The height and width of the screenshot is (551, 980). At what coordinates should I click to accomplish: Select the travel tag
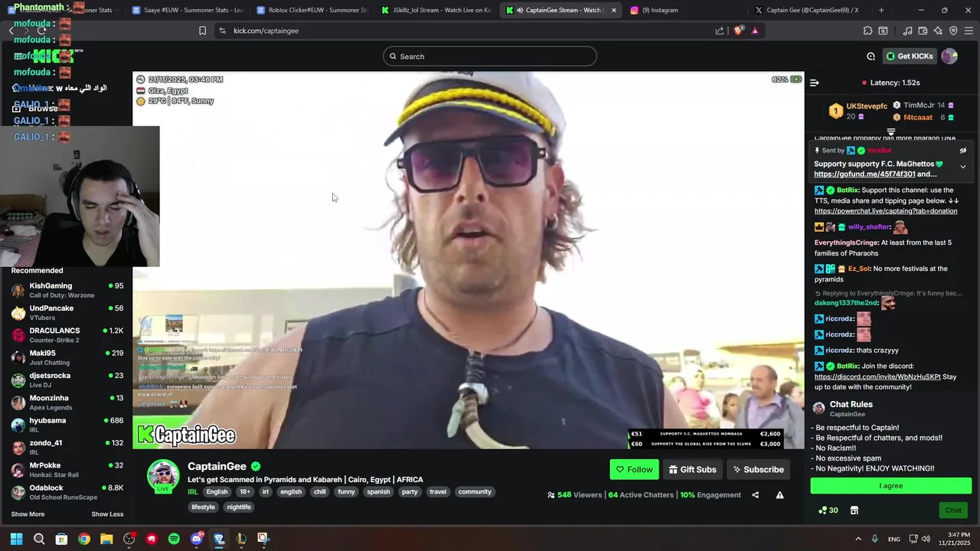coord(438,492)
